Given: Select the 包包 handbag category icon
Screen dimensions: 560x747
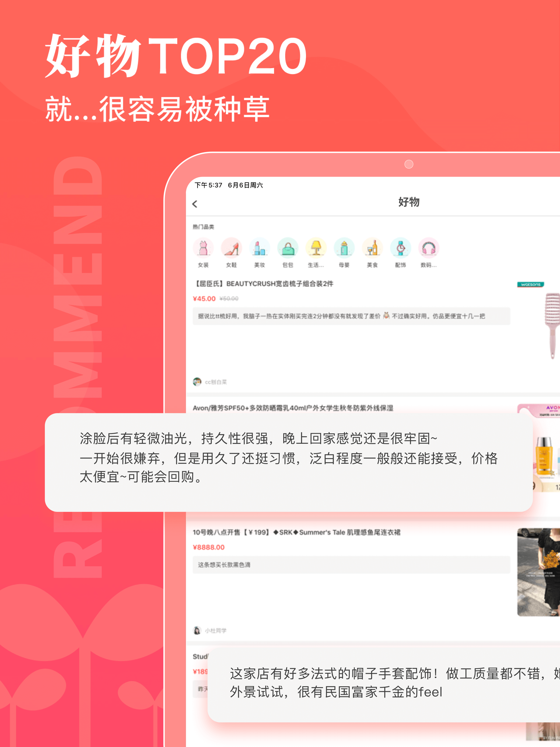Looking at the screenshot, I should (x=288, y=248).
